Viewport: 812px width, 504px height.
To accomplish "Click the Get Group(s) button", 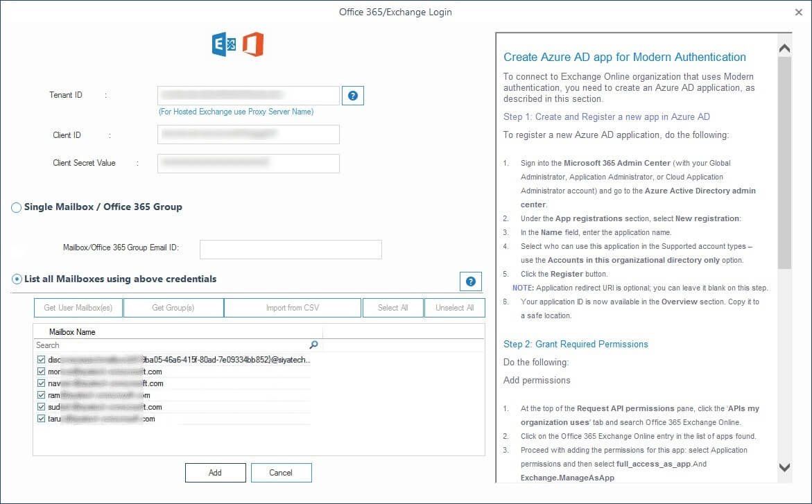I will click(x=173, y=308).
